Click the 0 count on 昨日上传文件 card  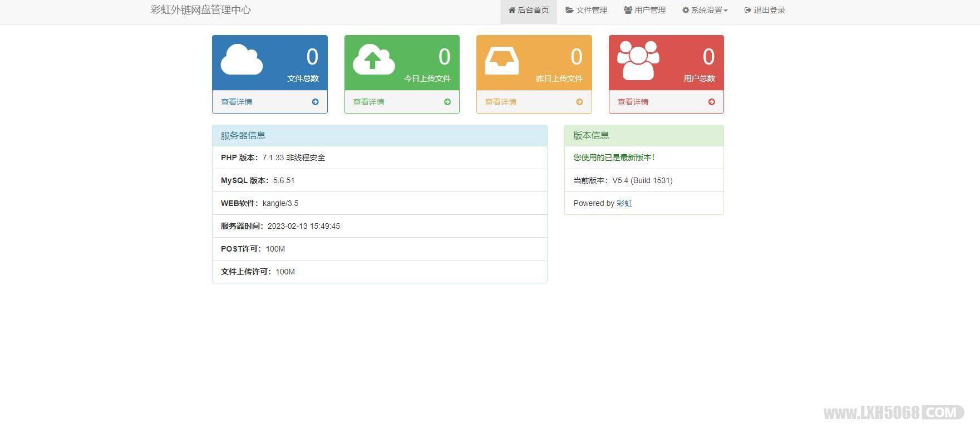(x=577, y=57)
